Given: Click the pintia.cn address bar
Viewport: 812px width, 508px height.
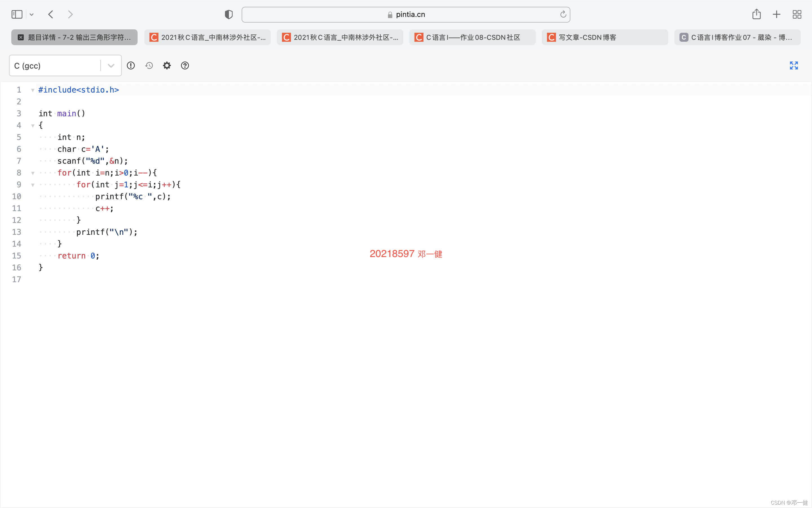Looking at the screenshot, I should 406,14.
